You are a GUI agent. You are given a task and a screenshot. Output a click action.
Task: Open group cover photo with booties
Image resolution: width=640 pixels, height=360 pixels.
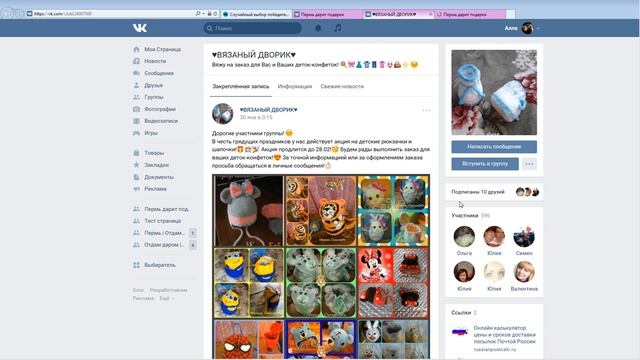[494, 92]
